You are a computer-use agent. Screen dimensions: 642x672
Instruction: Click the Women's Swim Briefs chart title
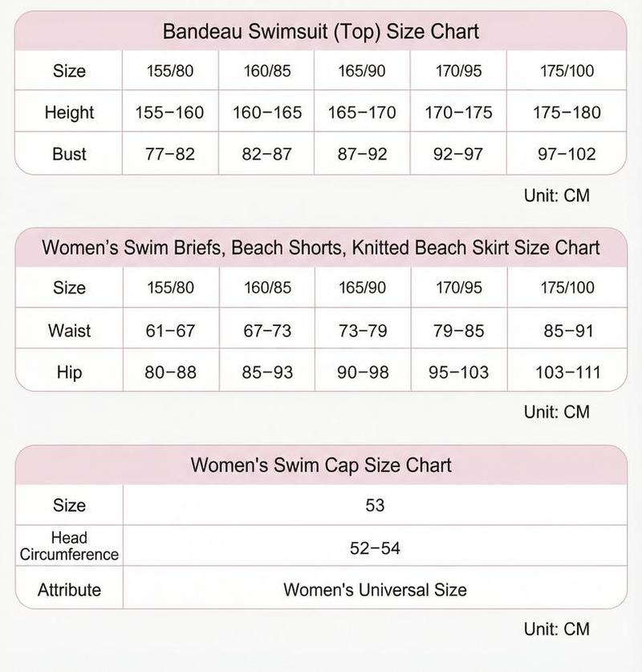[x=321, y=248]
